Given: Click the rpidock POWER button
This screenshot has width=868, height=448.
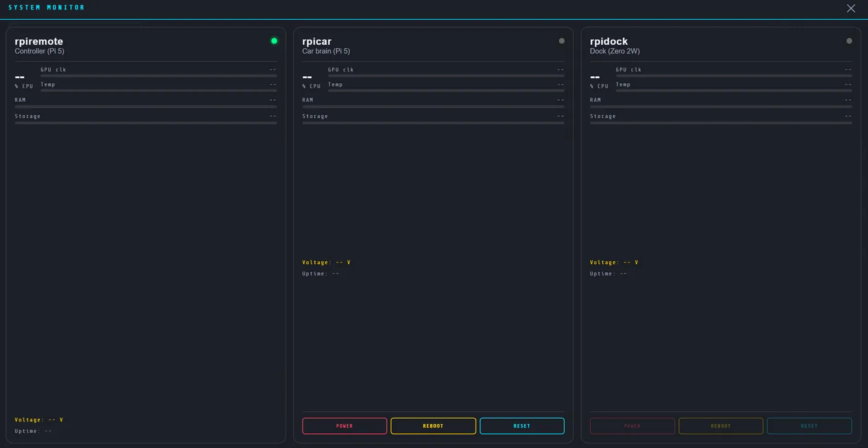Looking at the screenshot, I should [632, 426].
